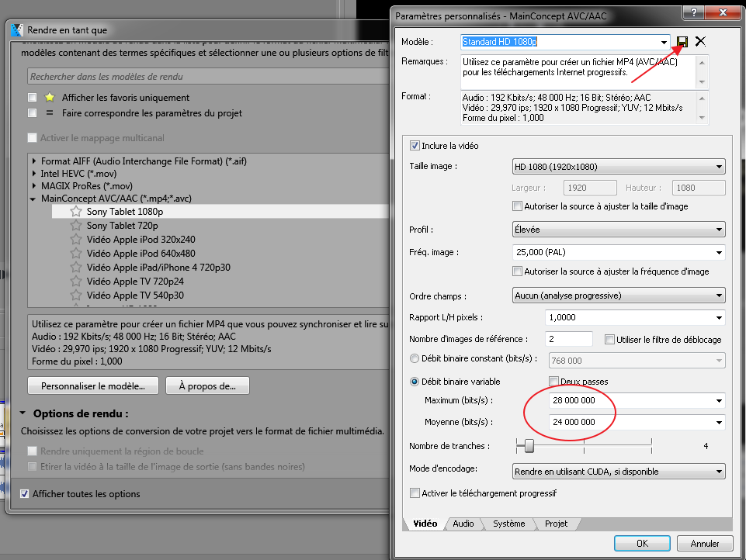This screenshot has height=560, width=746.
Task: Switch to the Audio tab
Action: (x=463, y=524)
